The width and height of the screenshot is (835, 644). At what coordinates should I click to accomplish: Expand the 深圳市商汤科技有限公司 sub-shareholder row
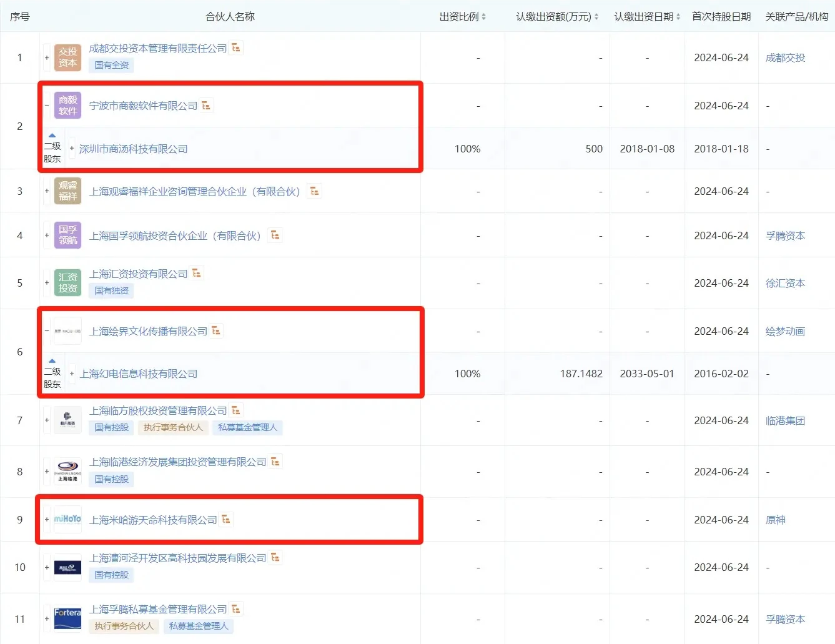72,149
